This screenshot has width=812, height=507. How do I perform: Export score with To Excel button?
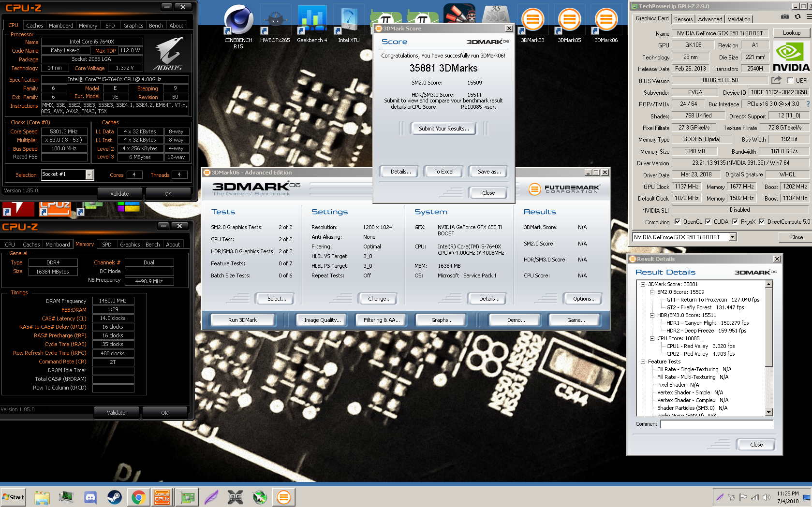tap(443, 172)
